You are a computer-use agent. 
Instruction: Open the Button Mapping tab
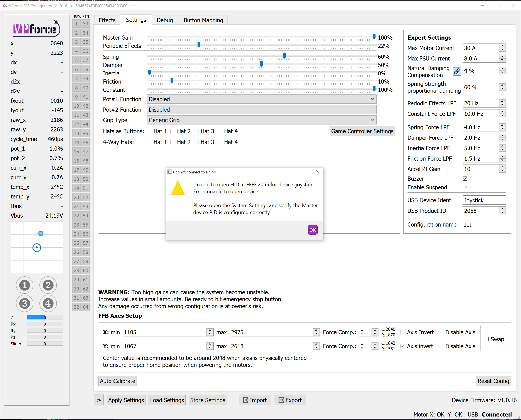[203, 20]
